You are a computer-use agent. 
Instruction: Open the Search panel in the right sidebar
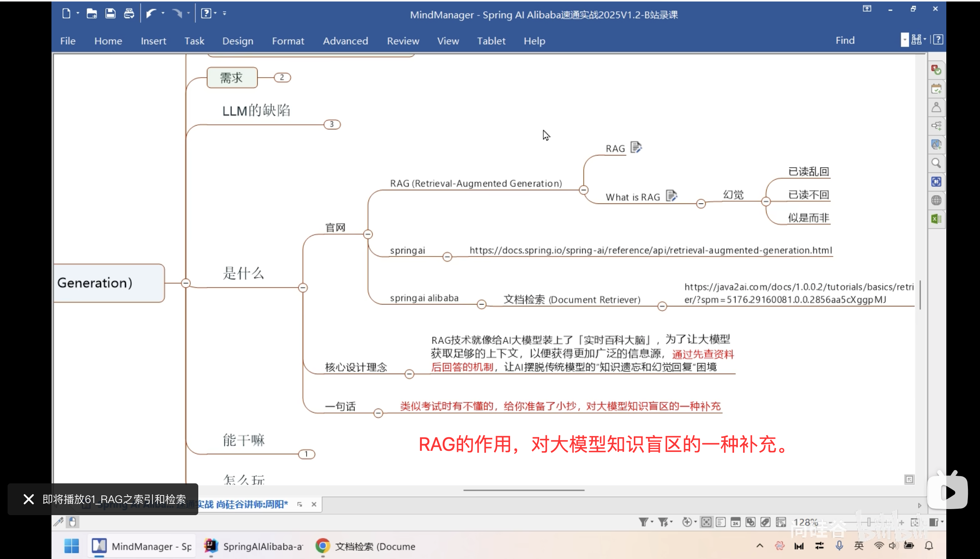click(936, 163)
